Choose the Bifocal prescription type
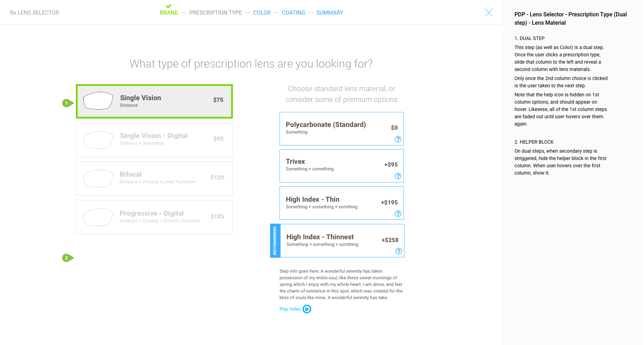Image resolution: width=644 pixels, height=345 pixels. click(154, 178)
